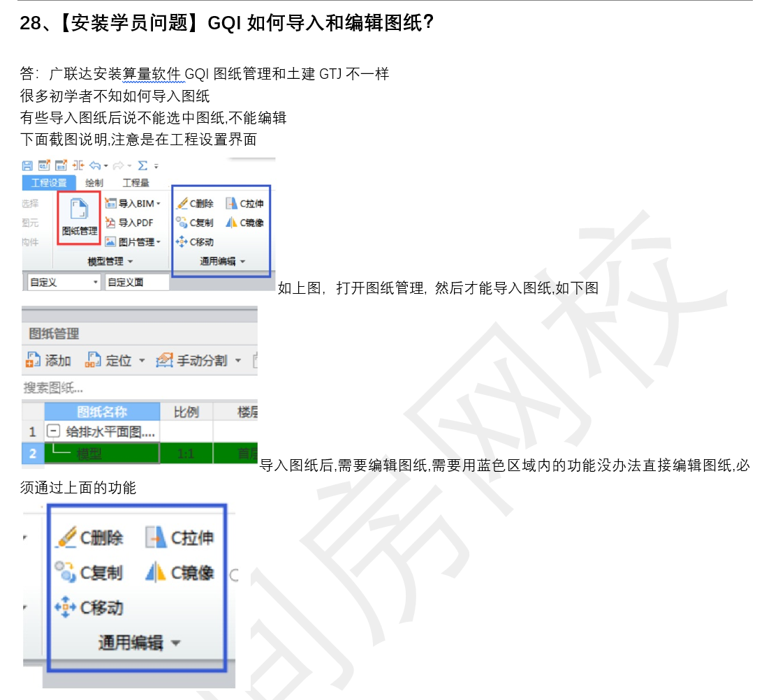Viewport: 778px width, 700px height.
Task: Click the 图纸管理 panel title
Action: tap(54, 334)
